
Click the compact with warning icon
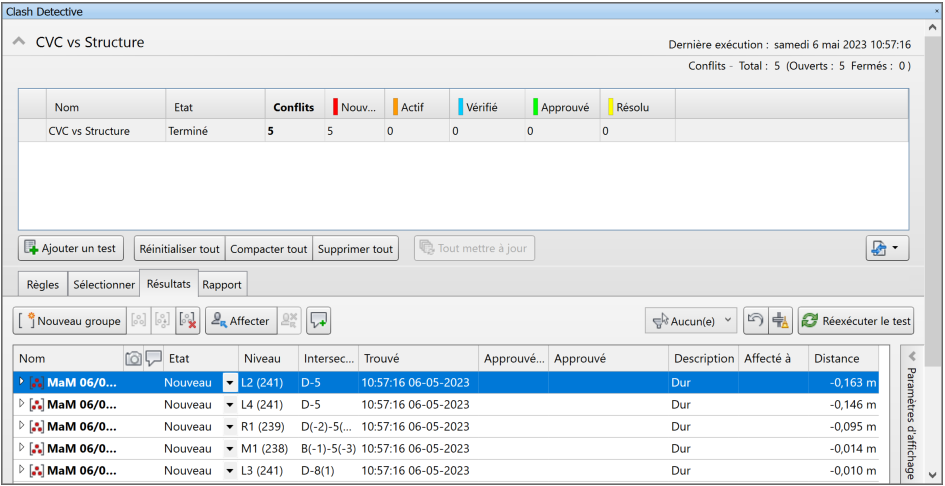[x=780, y=321]
